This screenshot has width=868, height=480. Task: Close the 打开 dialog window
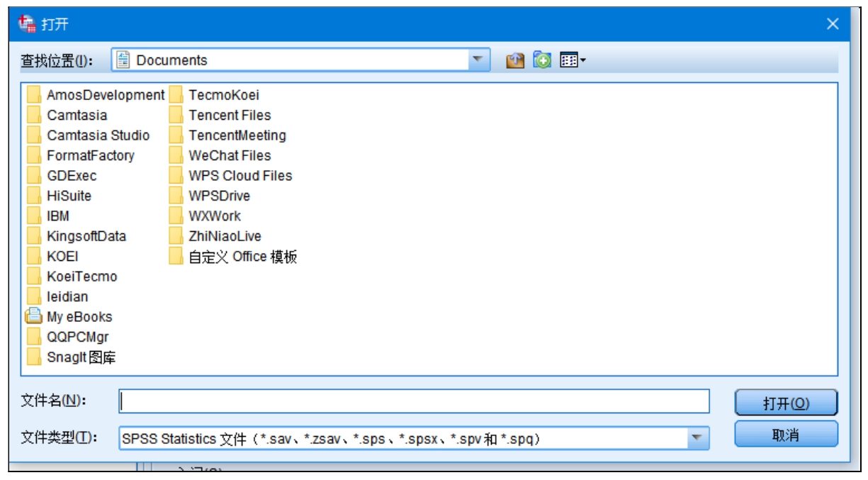833,24
